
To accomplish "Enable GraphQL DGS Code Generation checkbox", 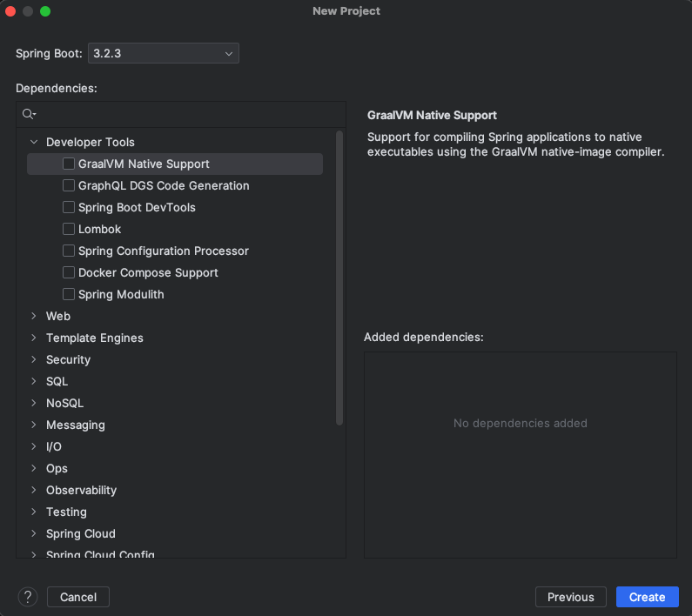I will (69, 185).
